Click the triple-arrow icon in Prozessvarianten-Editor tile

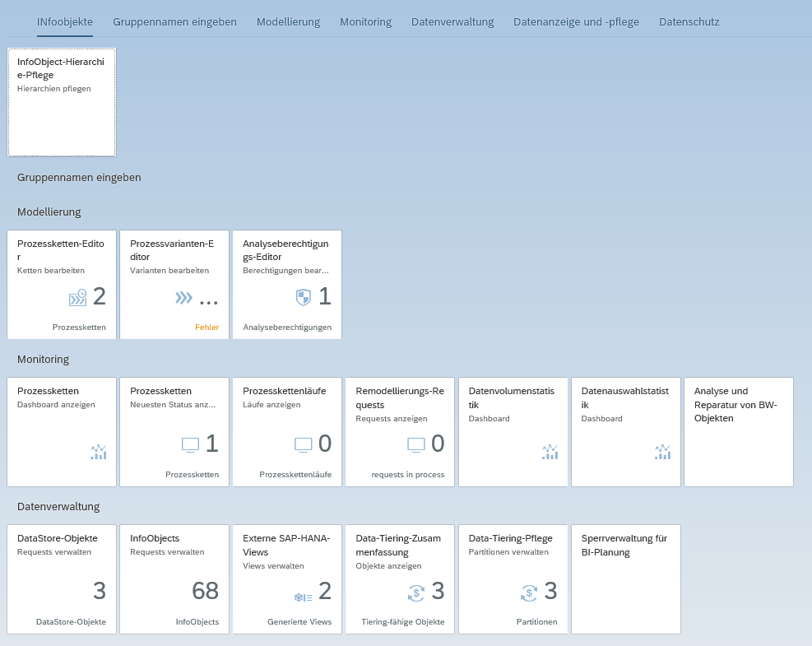(x=183, y=297)
